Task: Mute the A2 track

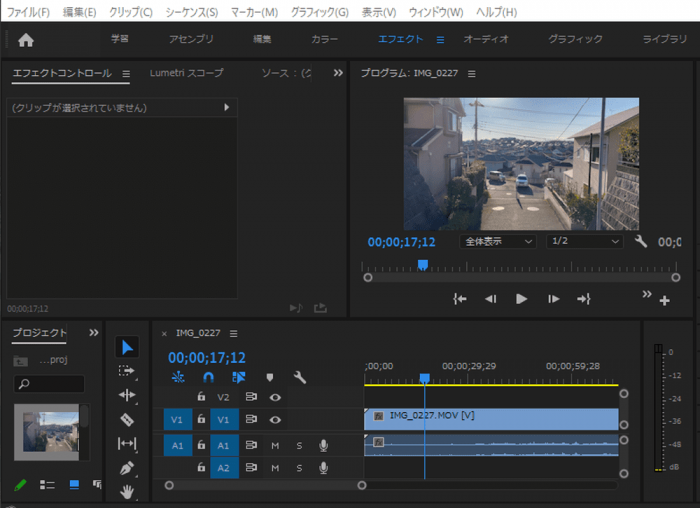Action: pos(275,468)
